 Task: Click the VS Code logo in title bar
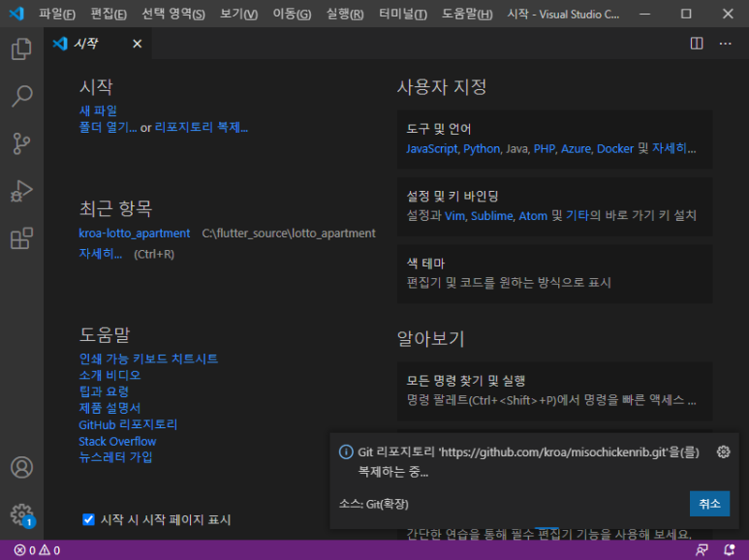tap(16, 14)
